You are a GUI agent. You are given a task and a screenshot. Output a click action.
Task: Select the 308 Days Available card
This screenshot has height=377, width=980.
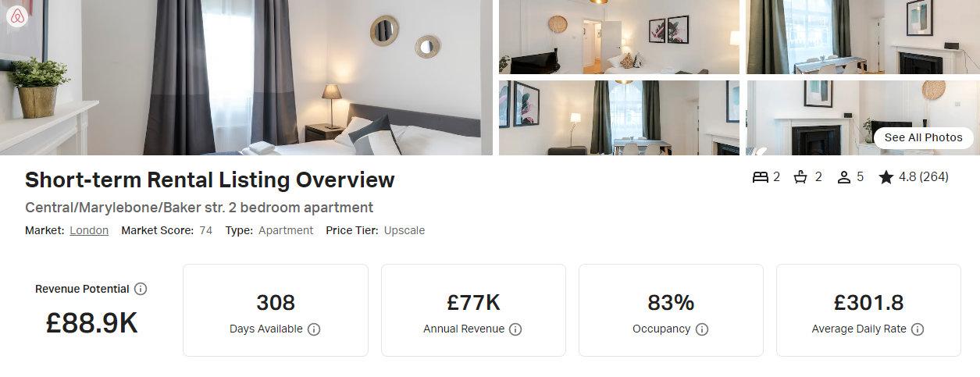[x=276, y=310]
